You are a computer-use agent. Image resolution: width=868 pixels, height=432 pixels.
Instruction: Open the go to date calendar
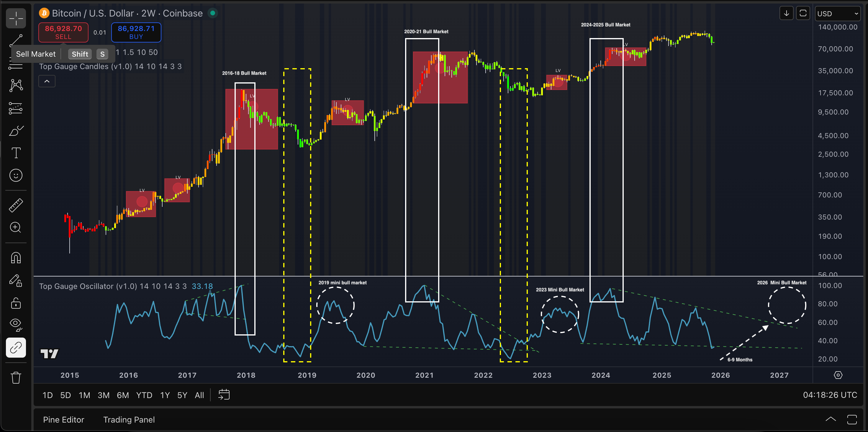point(224,395)
